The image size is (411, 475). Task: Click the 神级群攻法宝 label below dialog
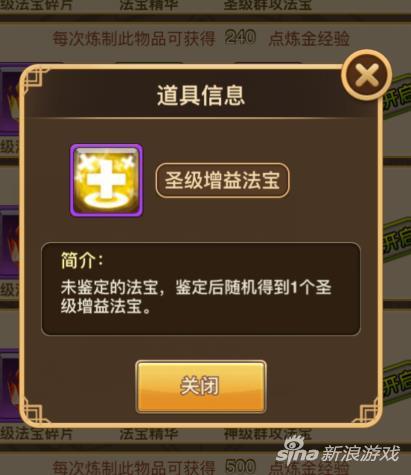click(268, 434)
